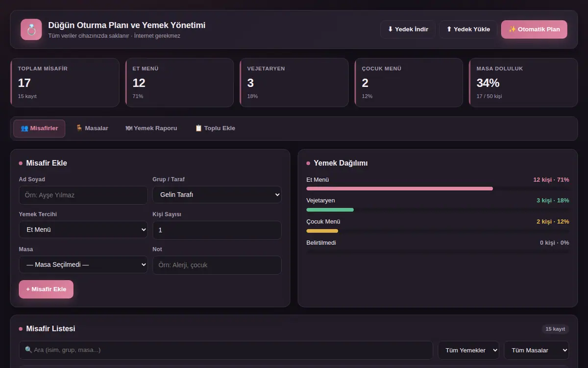Filter guest list by Tüm Yemekler dropdown
This screenshot has width=588, height=368.
tap(468, 350)
